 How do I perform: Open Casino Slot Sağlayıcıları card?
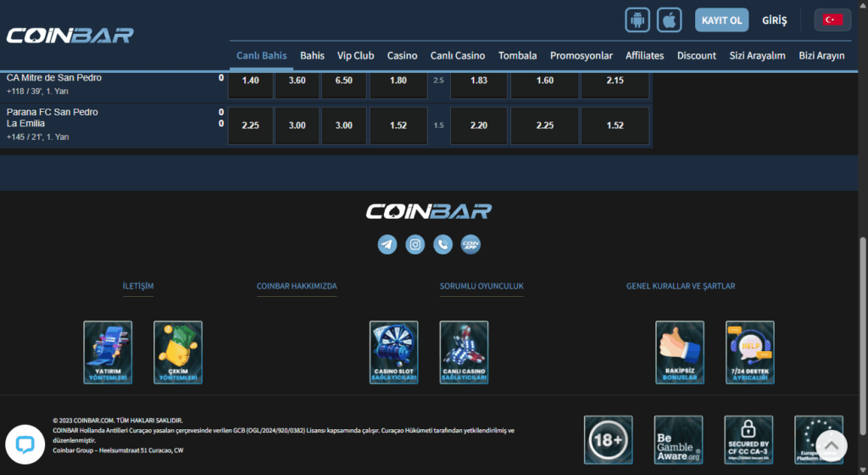393,352
